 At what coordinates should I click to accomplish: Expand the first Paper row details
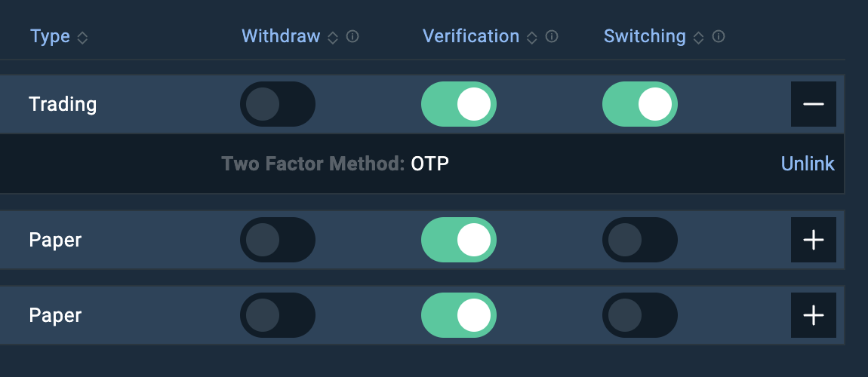tap(814, 240)
